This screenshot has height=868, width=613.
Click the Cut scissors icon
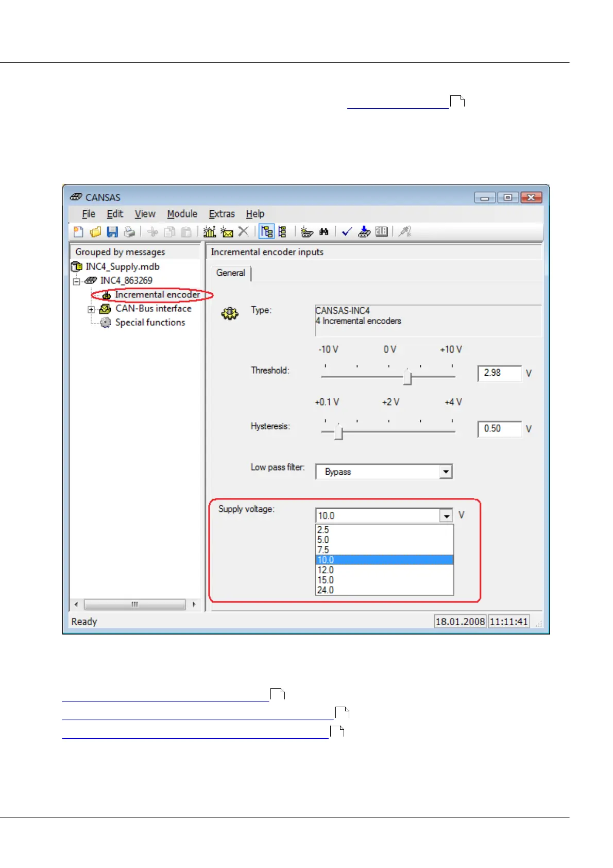click(x=152, y=232)
